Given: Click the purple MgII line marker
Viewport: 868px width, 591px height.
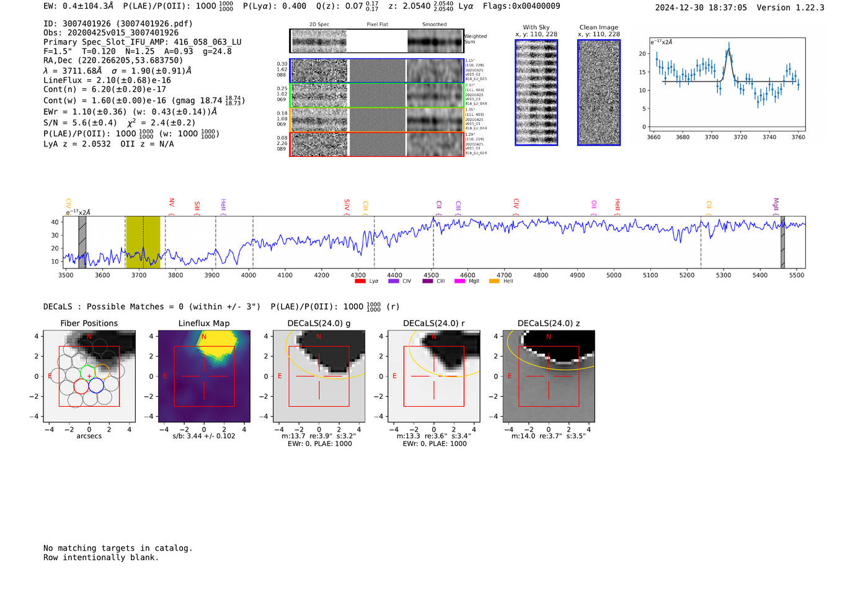Looking at the screenshot, I should pyautogui.click(x=776, y=205).
